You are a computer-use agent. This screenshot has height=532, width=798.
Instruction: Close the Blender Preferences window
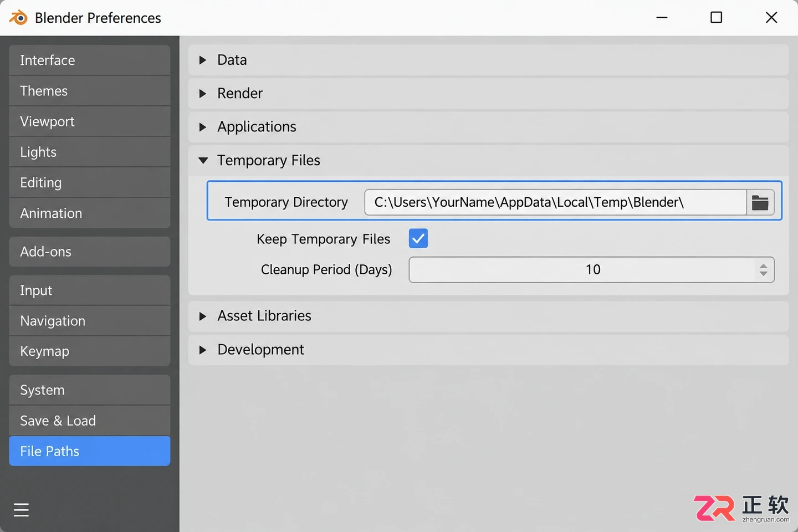pyautogui.click(x=771, y=18)
